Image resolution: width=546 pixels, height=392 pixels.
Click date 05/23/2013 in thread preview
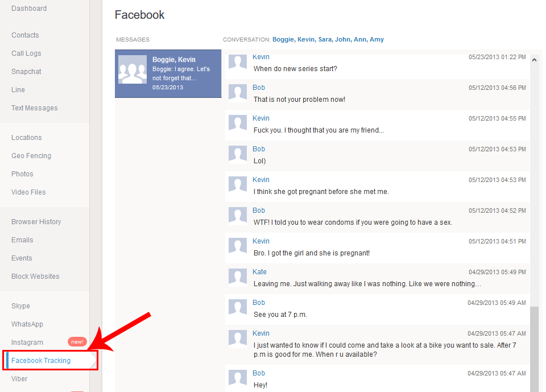pyautogui.click(x=167, y=88)
